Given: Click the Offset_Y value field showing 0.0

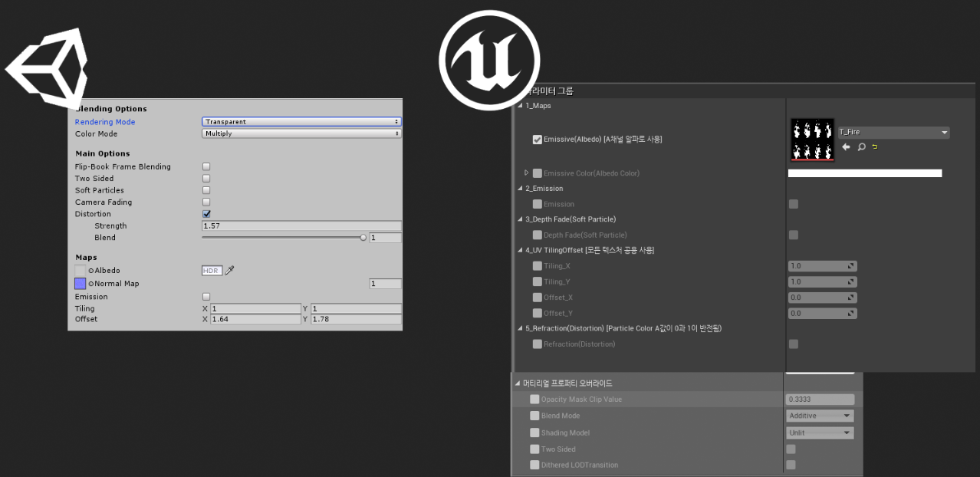Looking at the screenshot, I should [x=823, y=313].
